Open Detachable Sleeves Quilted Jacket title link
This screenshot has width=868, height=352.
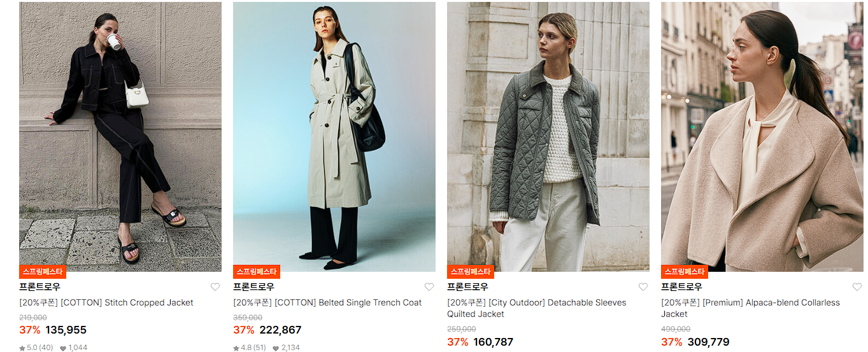click(537, 308)
